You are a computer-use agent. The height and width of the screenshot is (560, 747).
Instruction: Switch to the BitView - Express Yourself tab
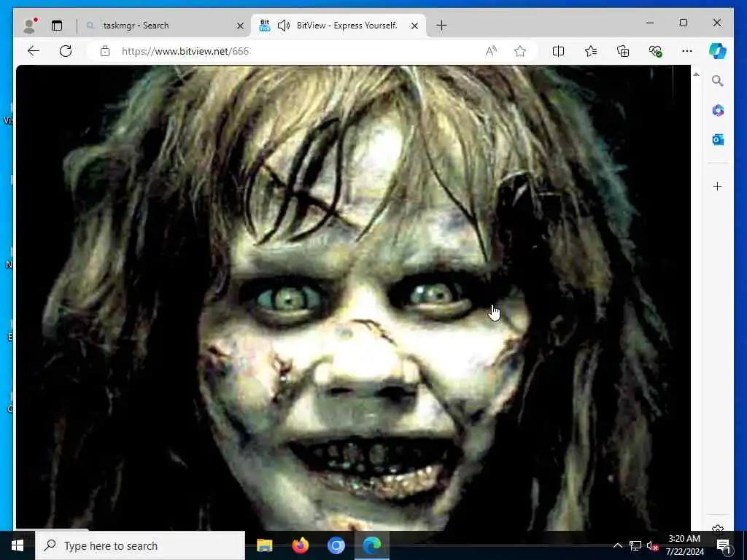[338, 26]
